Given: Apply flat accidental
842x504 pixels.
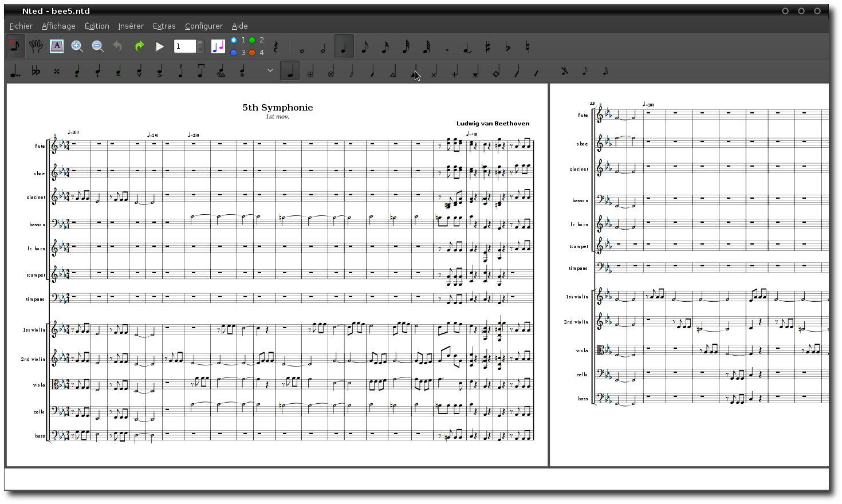Looking at the screenshot, I should 507,48.
